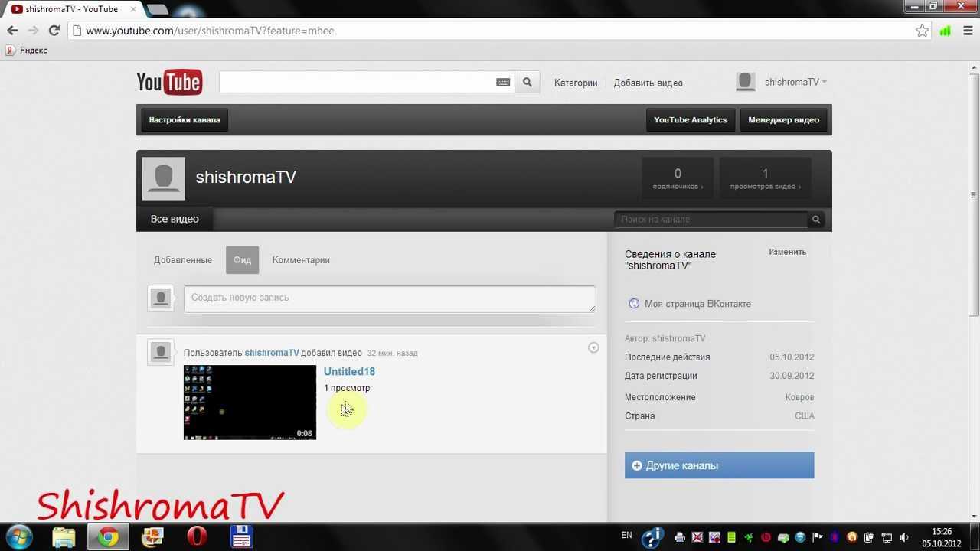Click the plus icon on Другие каналы
Screen dimensions: 980x551
637,465
